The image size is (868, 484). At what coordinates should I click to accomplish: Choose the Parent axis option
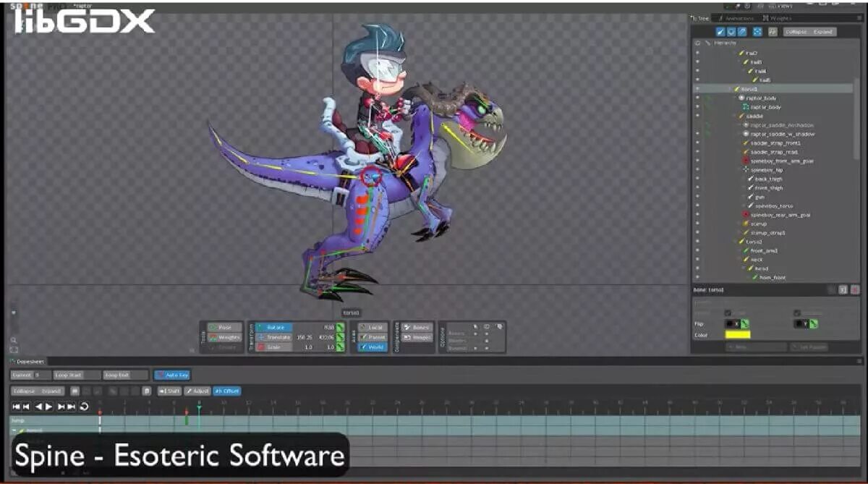373,337
